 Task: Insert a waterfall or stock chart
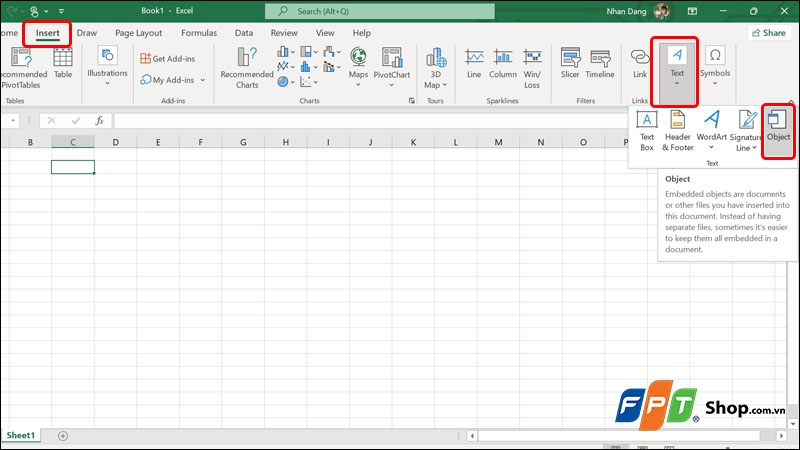(332, 52)
